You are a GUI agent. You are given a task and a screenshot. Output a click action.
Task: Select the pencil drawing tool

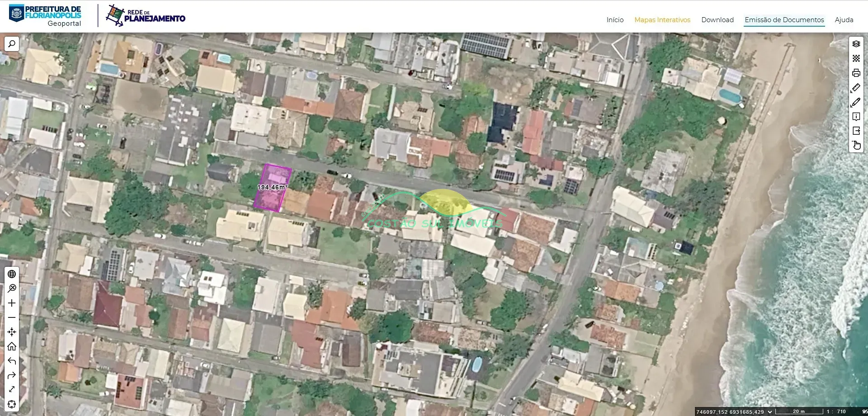point(856,102)
